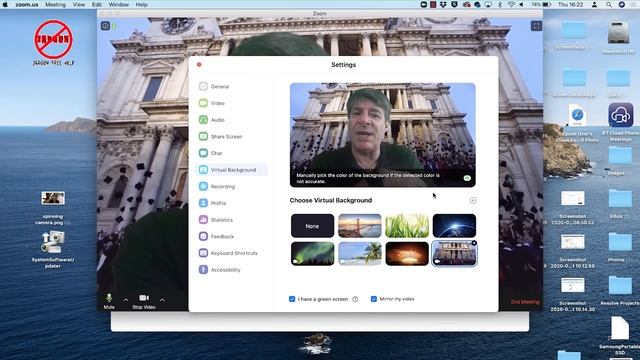Viewport: 640px width, 360px height.
Task: Open Statistics settings icon
Action: 203,220
